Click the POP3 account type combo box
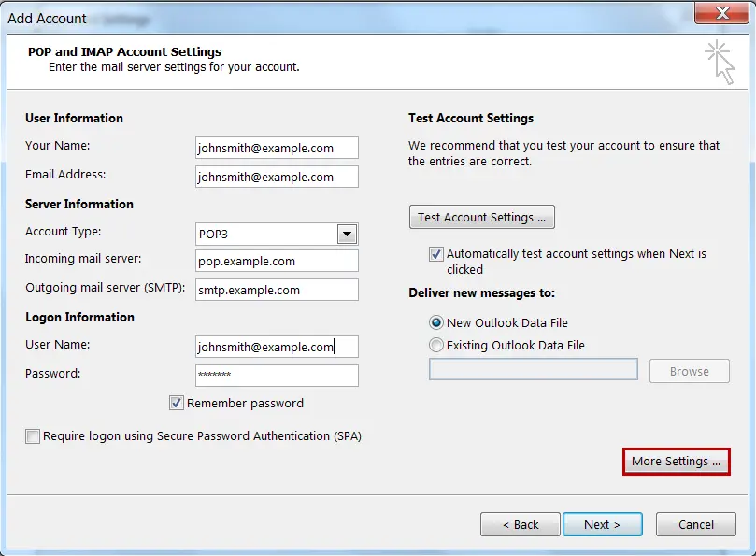This screenshot has height=556, width=756. point(265,234)
